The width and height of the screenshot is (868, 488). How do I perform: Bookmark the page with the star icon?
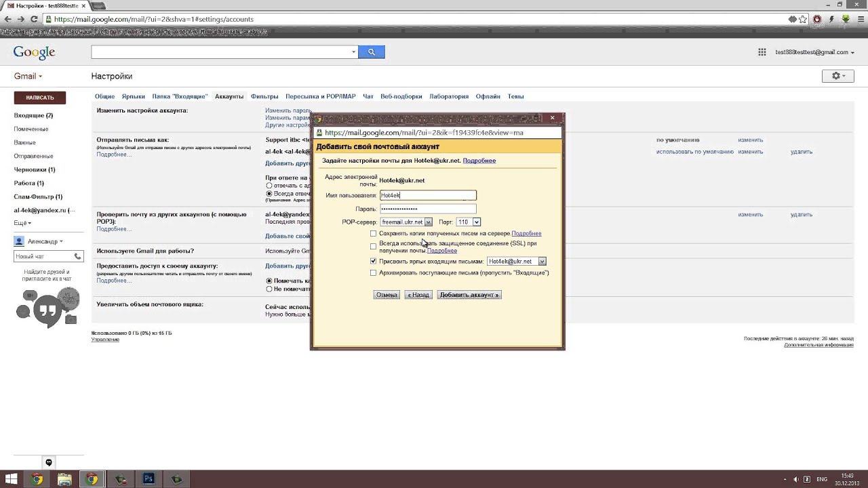coord(803,19)
